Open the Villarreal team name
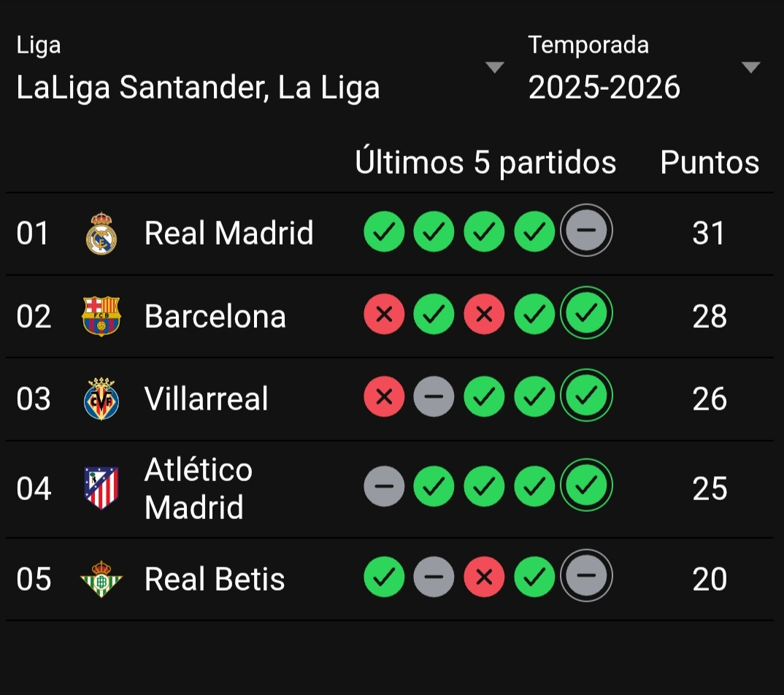This screenshot has height=695, width=784. tap(207, 399)
